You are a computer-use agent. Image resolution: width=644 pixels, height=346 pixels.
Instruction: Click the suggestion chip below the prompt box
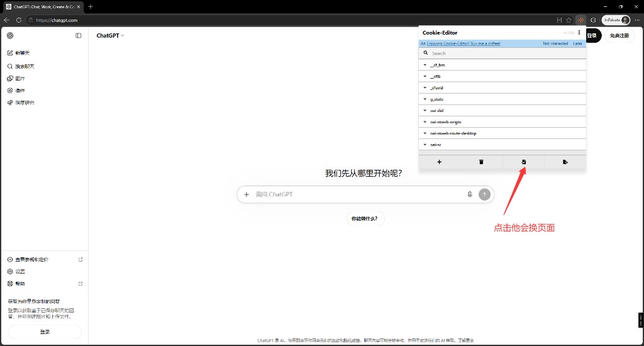click(364, 219)
